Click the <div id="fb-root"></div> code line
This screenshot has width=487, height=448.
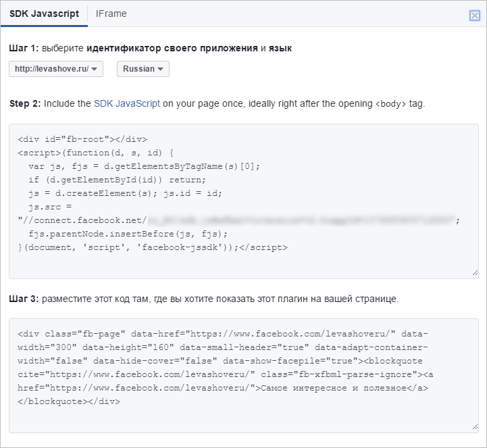tap(82, 139)
